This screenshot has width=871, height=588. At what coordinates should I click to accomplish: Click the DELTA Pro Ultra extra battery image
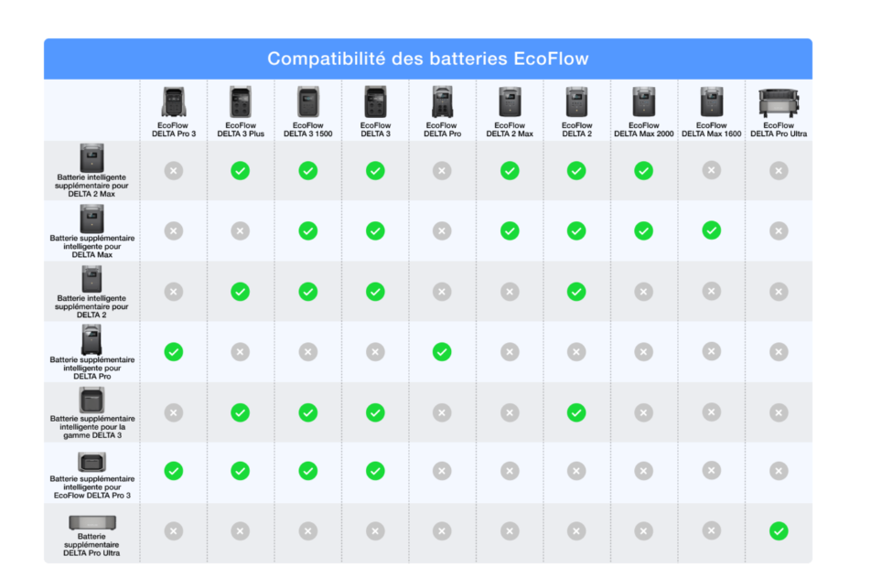click(91, 523)
